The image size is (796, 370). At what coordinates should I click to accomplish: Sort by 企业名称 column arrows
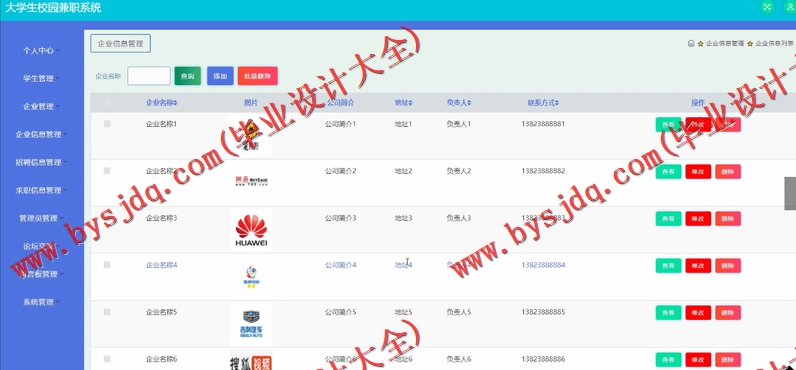pyautogui.click(x=175, y=103)
